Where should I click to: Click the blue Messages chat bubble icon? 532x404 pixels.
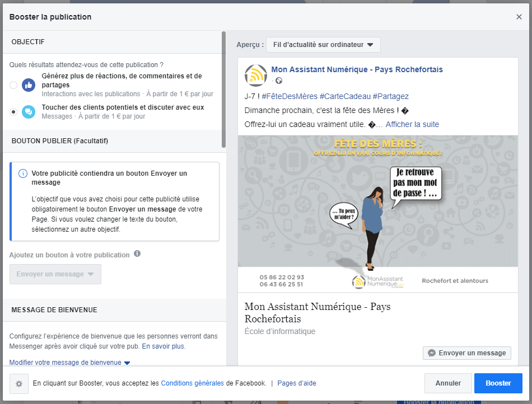28,112
